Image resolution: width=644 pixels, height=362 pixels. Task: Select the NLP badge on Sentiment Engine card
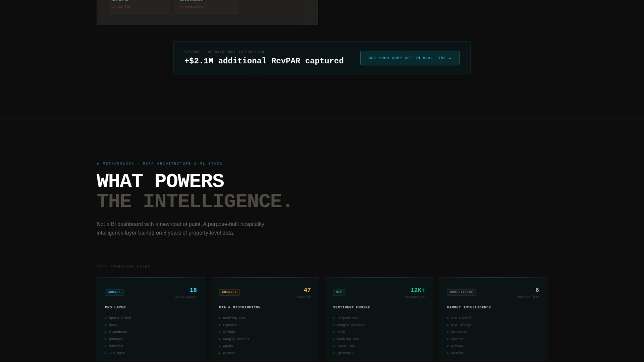pyautogui.click(x=339, y=292)
